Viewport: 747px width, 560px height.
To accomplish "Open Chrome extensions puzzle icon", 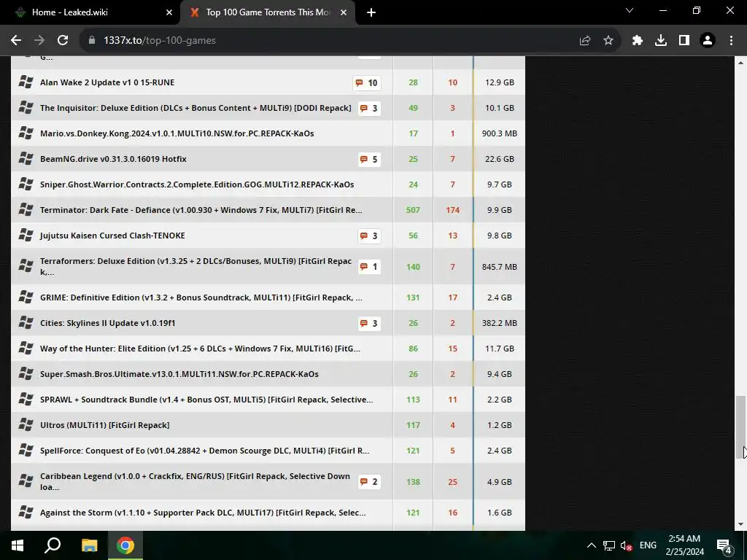I will pos(638,41).
